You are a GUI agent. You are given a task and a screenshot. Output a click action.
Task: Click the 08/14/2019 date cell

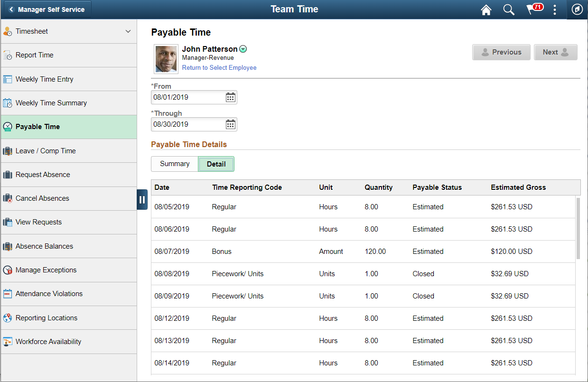tap(172, 363)
